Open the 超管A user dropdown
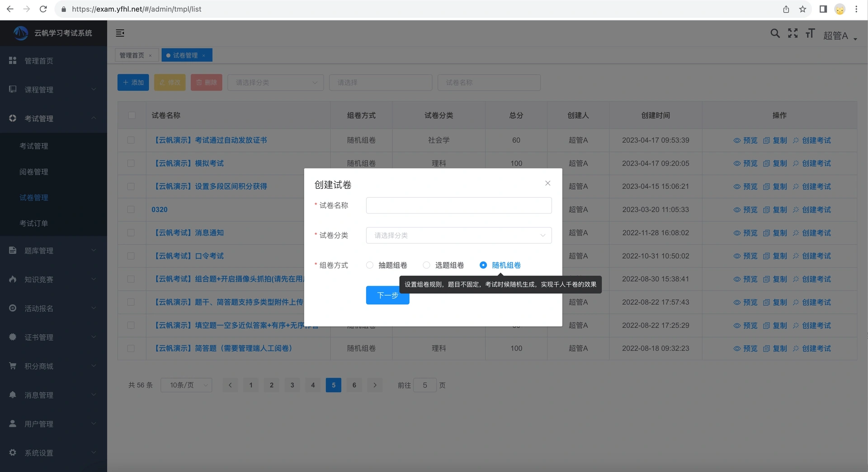 point(840,36)
